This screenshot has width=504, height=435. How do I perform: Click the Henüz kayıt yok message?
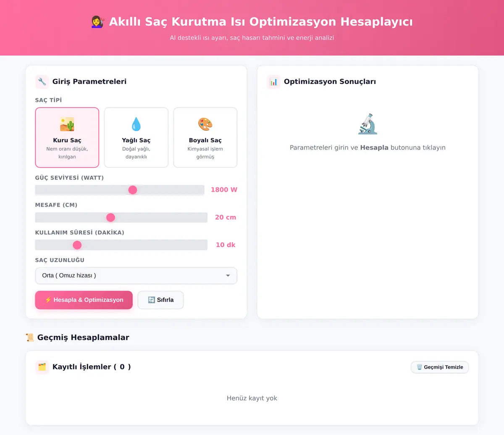tap(252, 398)
